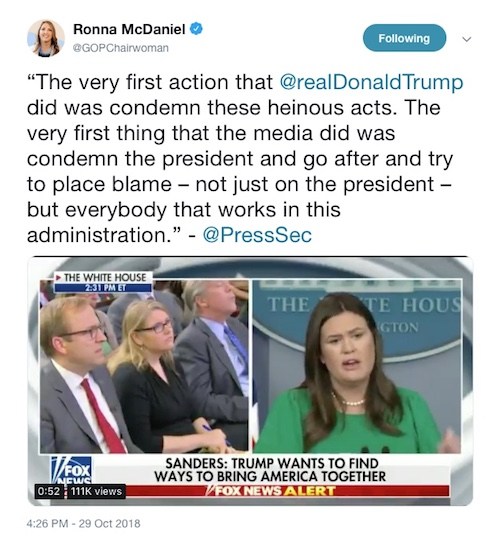This screenshot has width=500, height=537.
Task: Click the 111K views counter
Action: coord(96,491)
